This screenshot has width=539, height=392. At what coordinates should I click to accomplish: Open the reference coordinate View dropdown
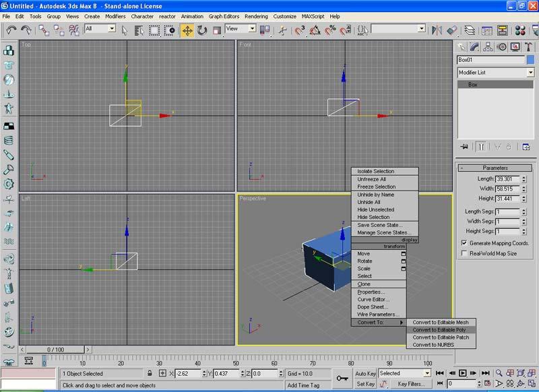click(252, 28)
